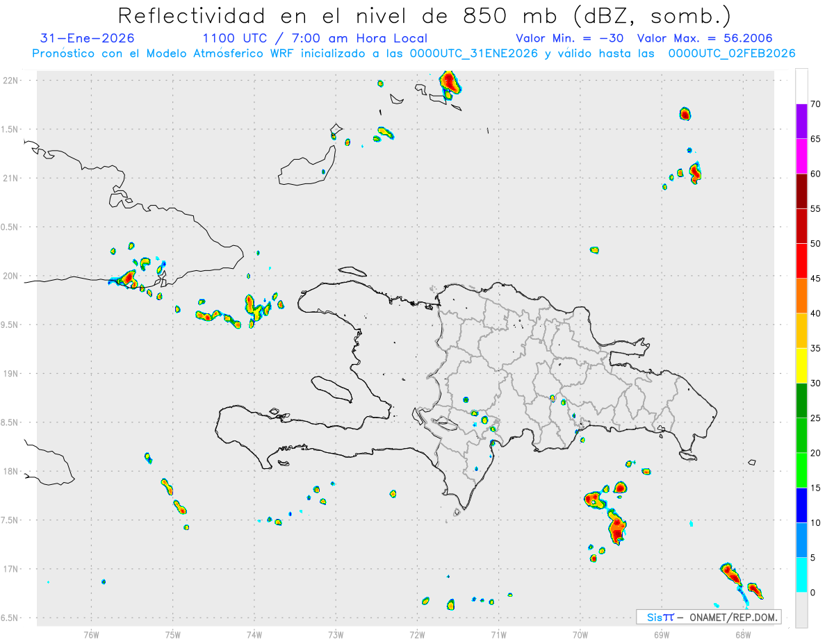Pick the dark blue 10–15 dBZ legend color

click(x=801, y=506)
